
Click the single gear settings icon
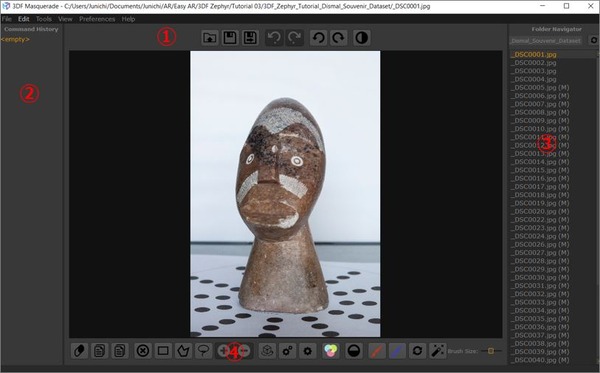[x=307, y=350]
